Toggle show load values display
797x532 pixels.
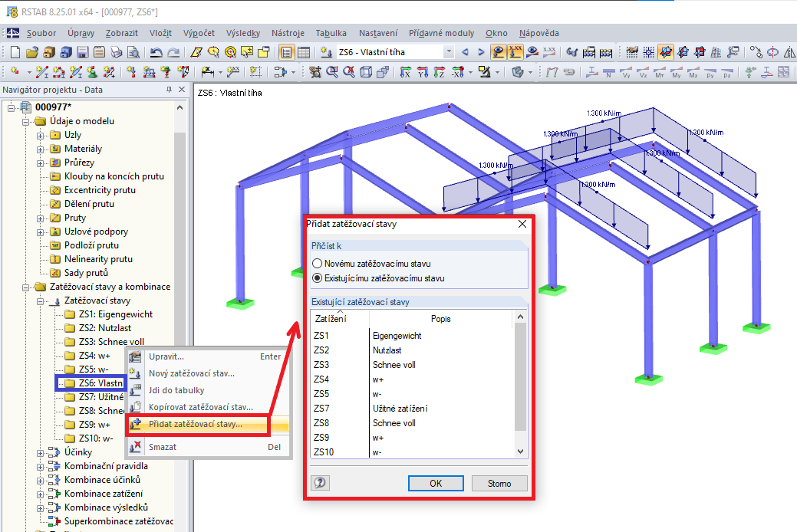(x=515, y=52)
